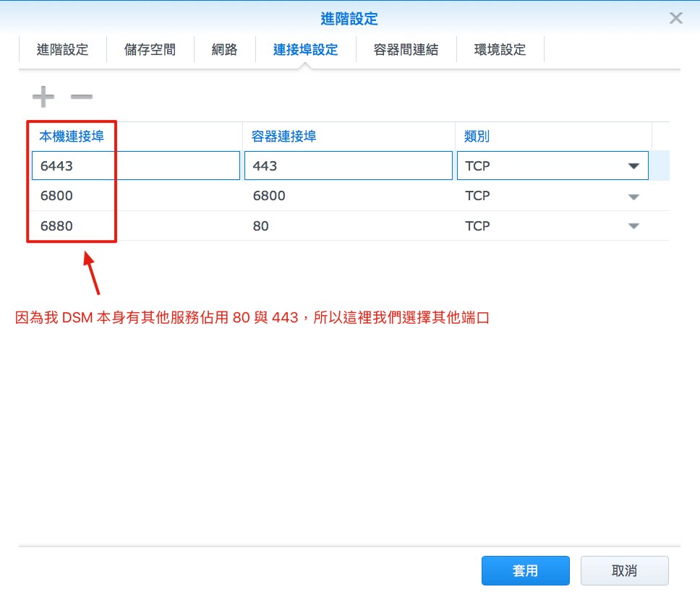Open the TCP type dropdown for port 6880
This screenshot has height=592, width=700.
[x=634, y=226]
